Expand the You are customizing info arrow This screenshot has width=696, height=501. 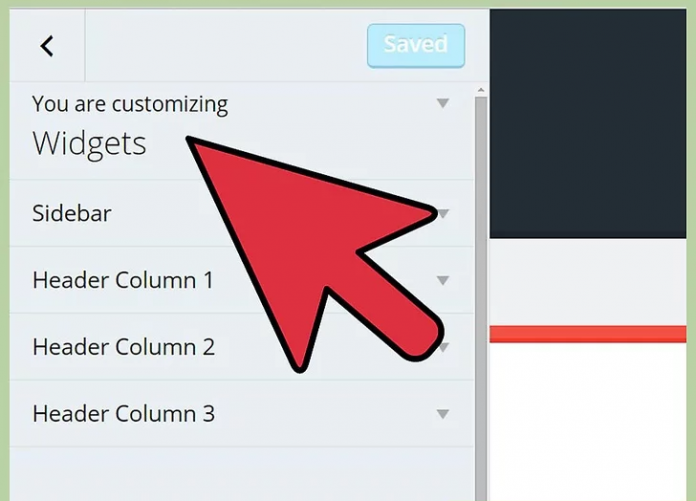point(443,103)
